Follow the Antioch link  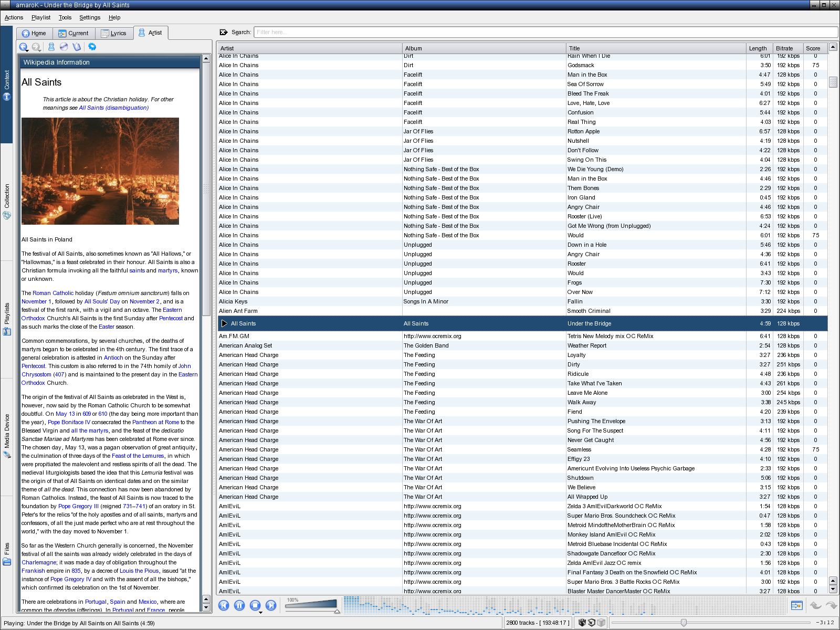coord(113,358)
